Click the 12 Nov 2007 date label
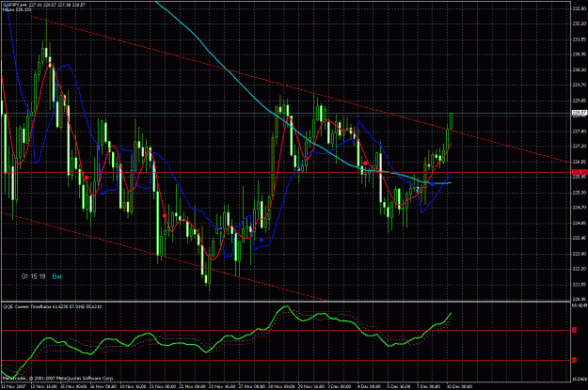This screenshot has width=588, height=390. click(x=13, y=386)
